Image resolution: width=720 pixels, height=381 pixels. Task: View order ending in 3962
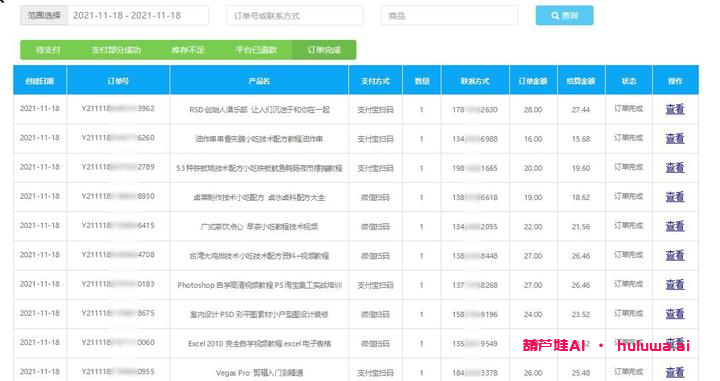click(x=675, y=109)
